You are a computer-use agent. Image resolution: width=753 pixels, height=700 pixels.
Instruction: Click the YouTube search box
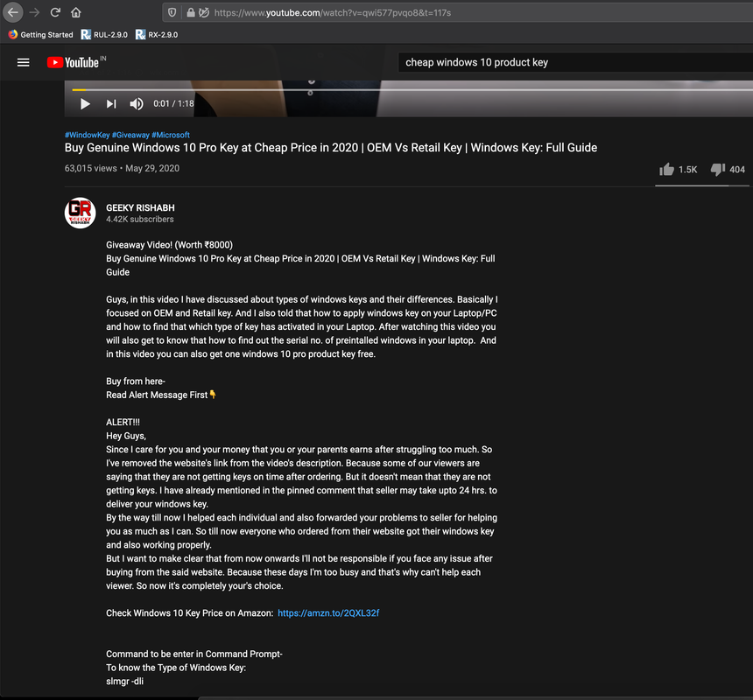click(575, 62)
